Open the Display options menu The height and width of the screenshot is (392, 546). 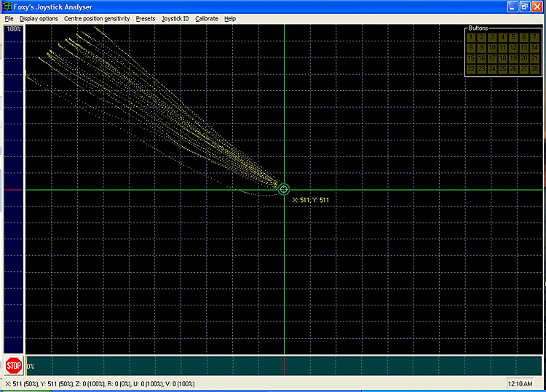point(39,19)
